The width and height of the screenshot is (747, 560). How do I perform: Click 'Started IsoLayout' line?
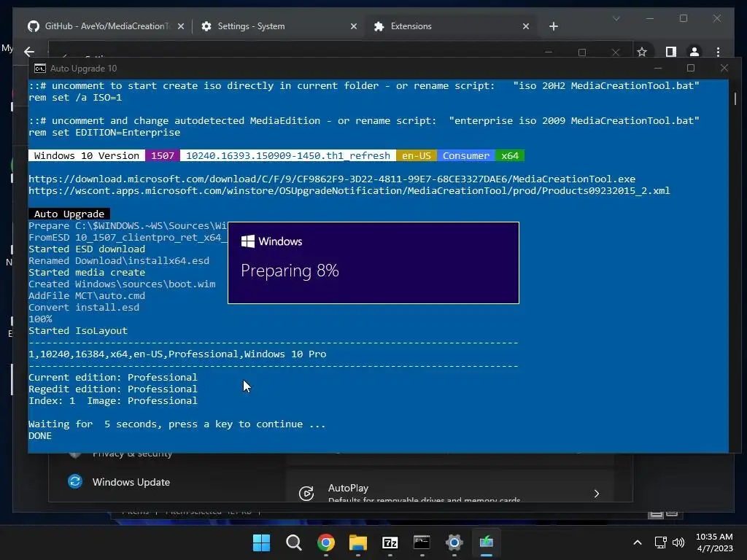78,331
